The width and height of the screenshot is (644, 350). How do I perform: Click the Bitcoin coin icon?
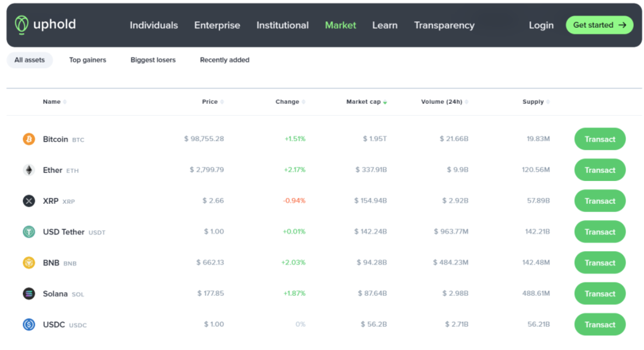(29, 139)
